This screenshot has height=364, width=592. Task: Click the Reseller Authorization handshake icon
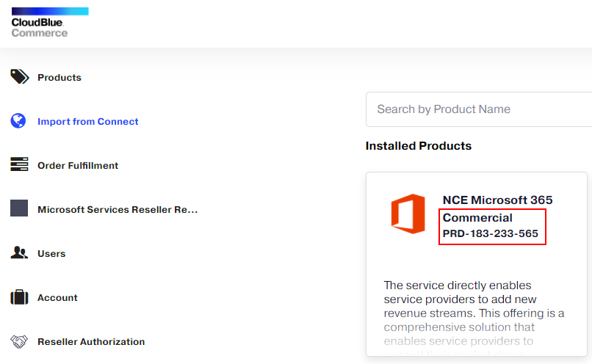point(19,341)
